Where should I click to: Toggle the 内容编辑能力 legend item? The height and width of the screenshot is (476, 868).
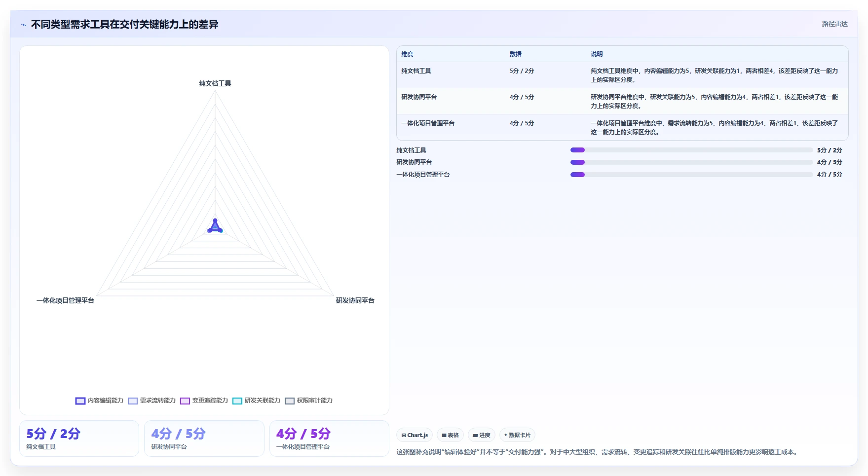click(x=99, y=401)
